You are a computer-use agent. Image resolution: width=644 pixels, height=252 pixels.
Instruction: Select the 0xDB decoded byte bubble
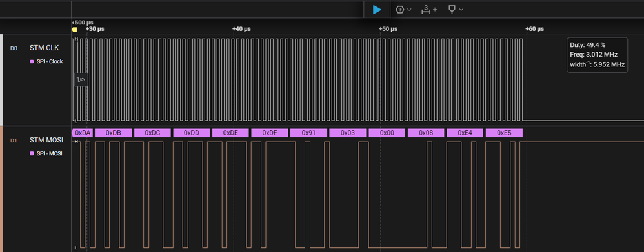pos(114,133)
